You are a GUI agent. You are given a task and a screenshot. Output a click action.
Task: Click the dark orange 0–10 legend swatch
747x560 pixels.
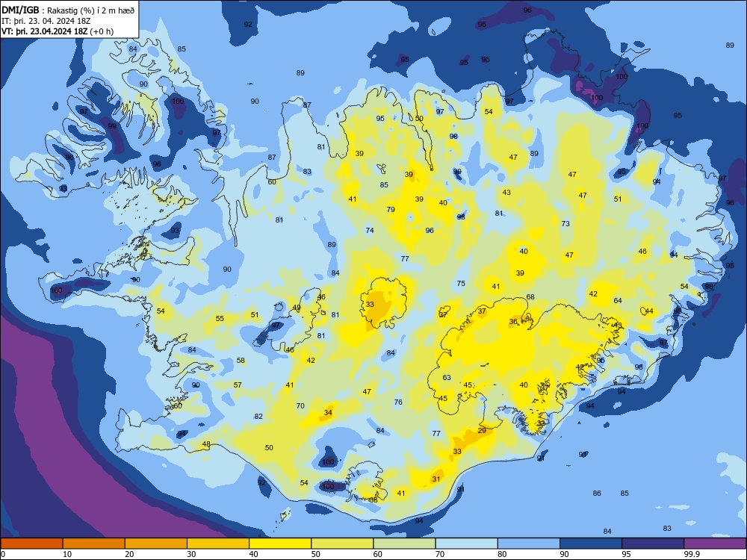31,544
